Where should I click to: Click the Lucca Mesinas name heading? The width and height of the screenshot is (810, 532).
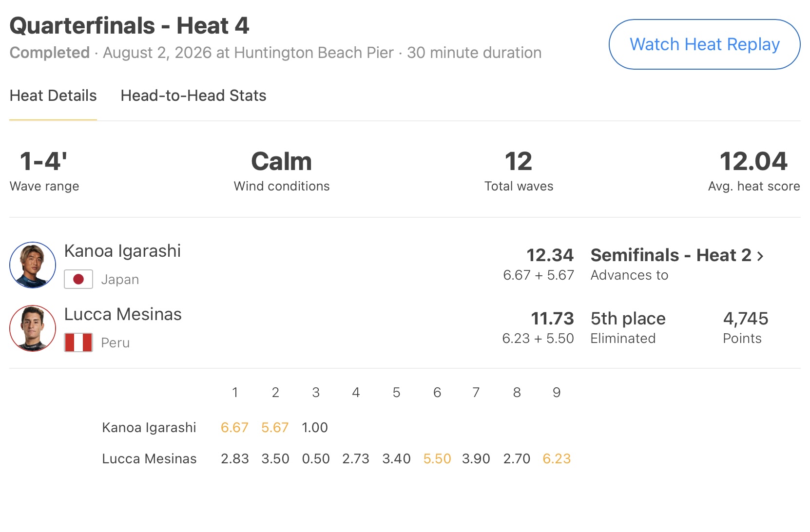(123, 314)
